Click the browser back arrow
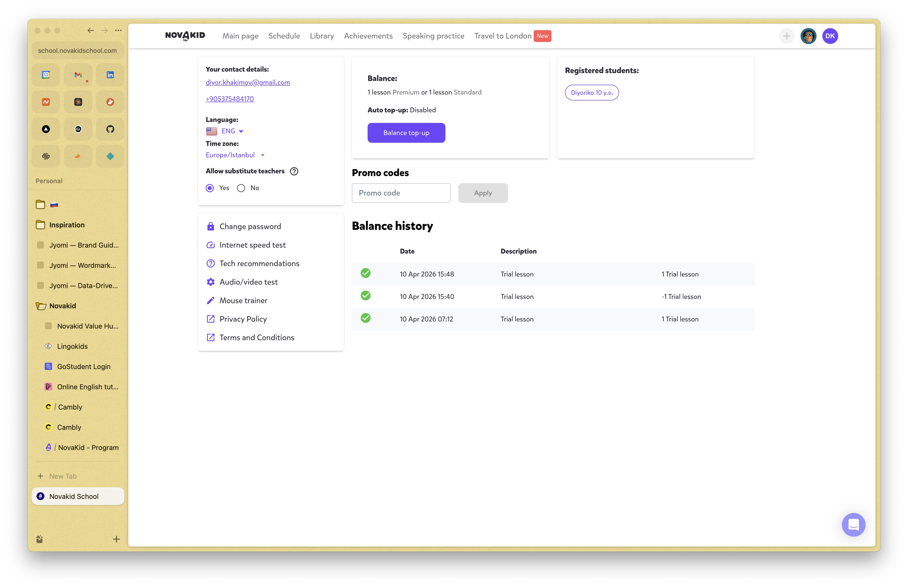 click(x=90, y=31)
